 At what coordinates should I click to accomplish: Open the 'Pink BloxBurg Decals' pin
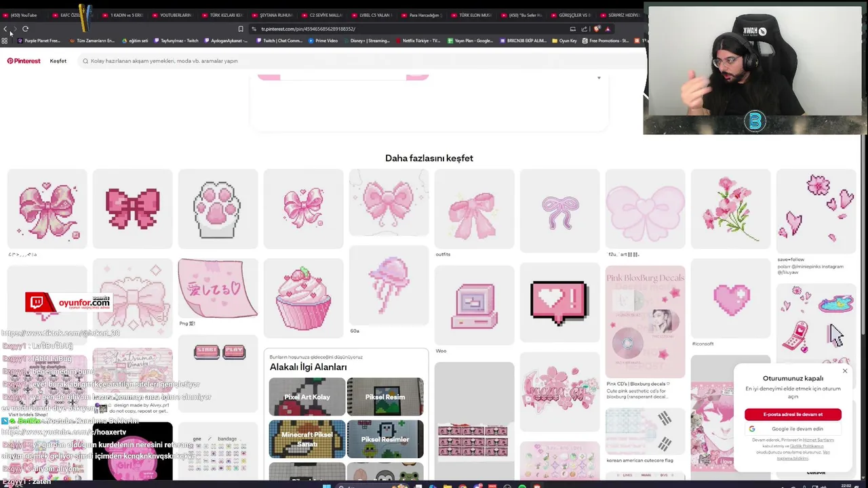click(x=645, y=322)
